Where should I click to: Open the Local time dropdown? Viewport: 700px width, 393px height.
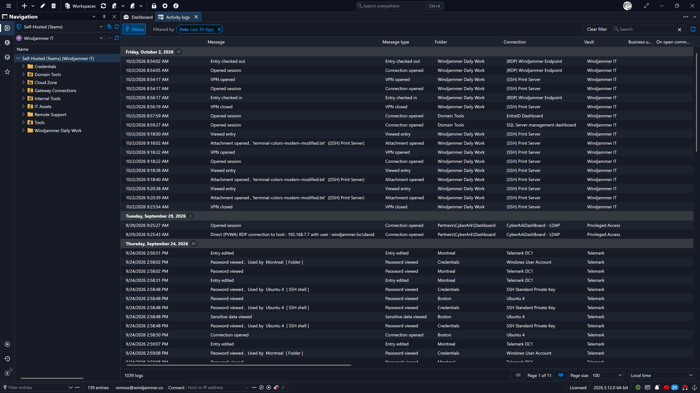pos(661,376)
